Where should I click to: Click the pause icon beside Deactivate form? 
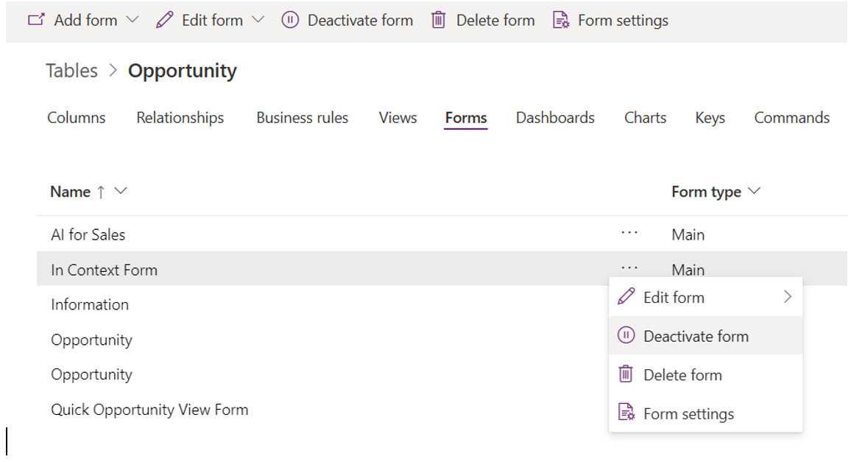click(627, 335)
